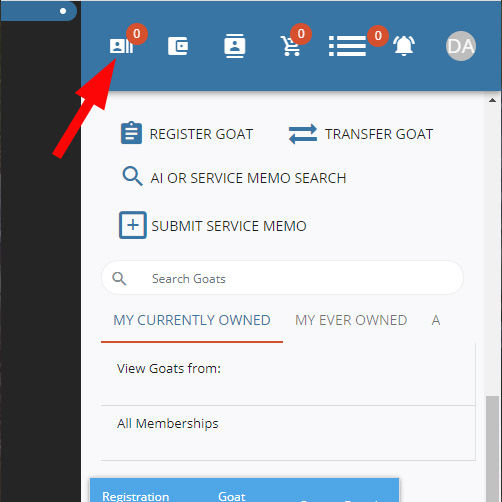
Task: Open the wallet icon in top bar
Action: point(178,46)
